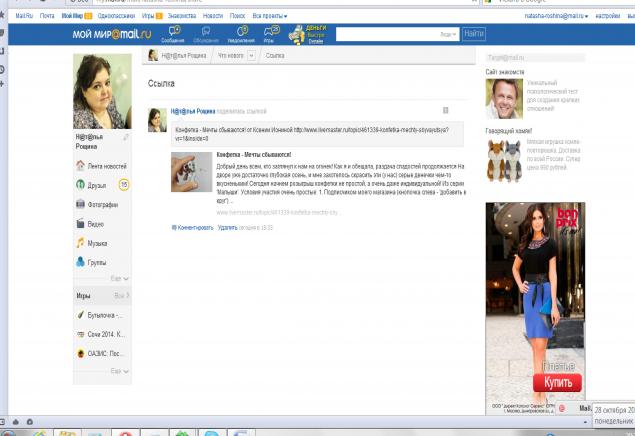Image resolution: width=635 pixels, height=436 pixels.
Task: Open Группы people icon in sidebar
Action: [80, 262]
